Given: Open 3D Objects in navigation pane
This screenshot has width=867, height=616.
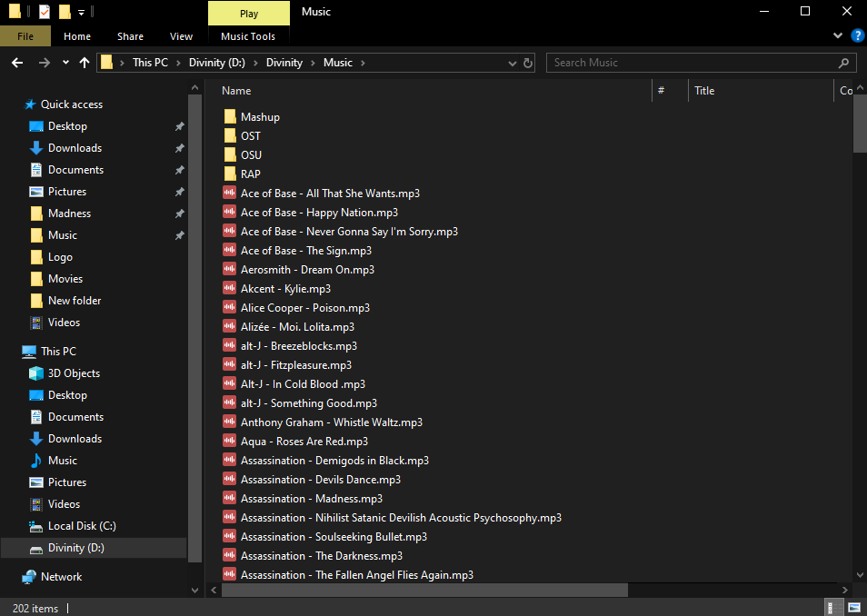Looking at the screenshot, I should [x=74, y=373].
